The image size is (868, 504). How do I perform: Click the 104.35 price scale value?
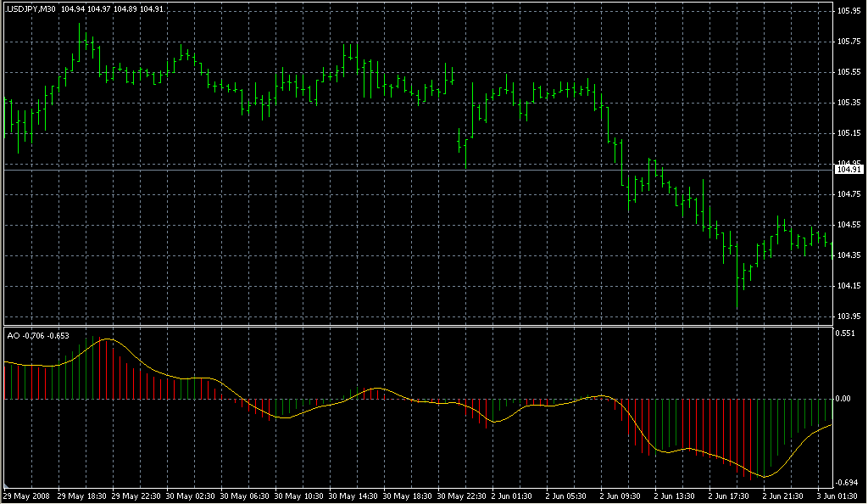coord(848,255)
